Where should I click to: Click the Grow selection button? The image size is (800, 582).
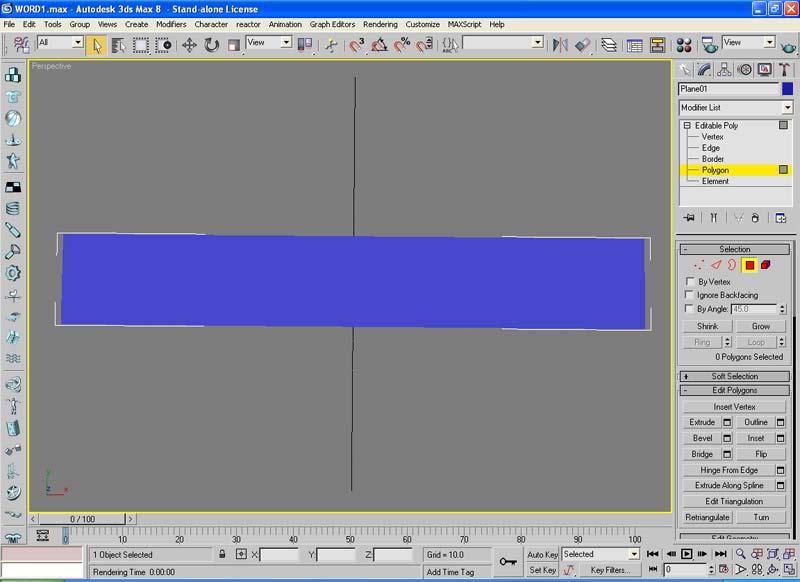(760, 326)
